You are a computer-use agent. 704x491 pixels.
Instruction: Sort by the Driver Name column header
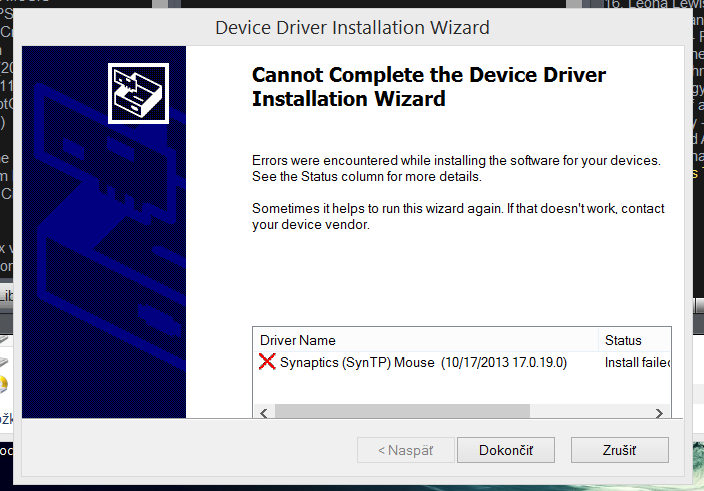click(x=426, y=340)
